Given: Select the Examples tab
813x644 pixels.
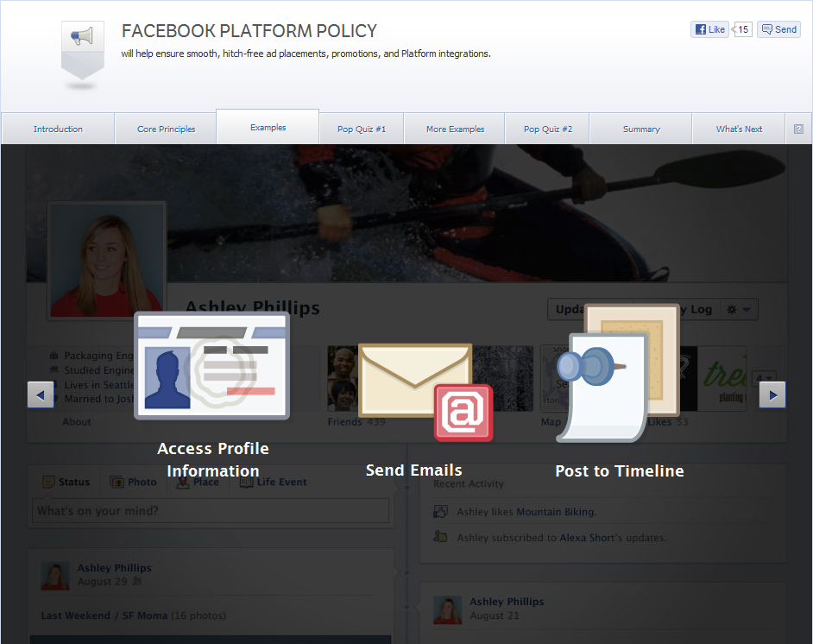Looking at the screenshot, I should [268, 127].
